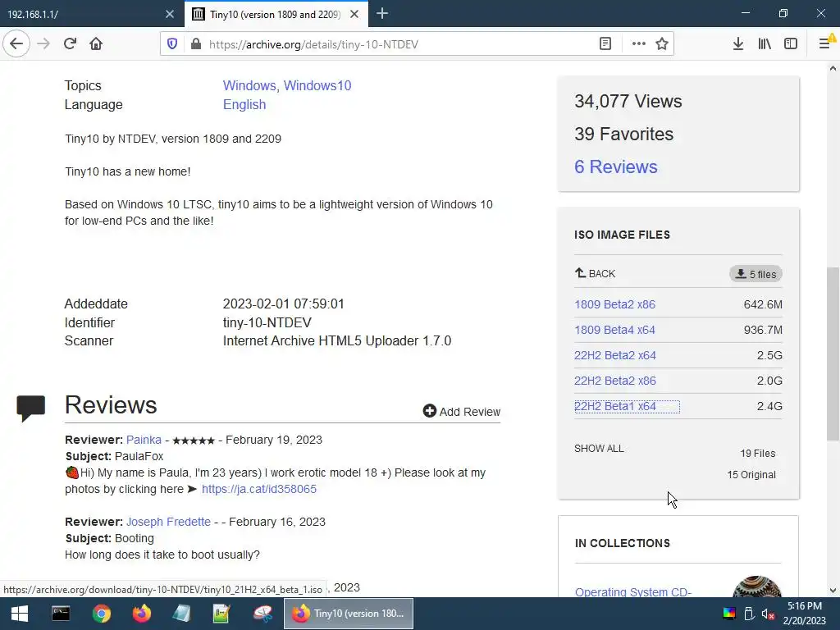The height and width of the screenshot is (630, 840).
Task: Click the page vertical scrollbar thumb
Action: coord(833,354)
